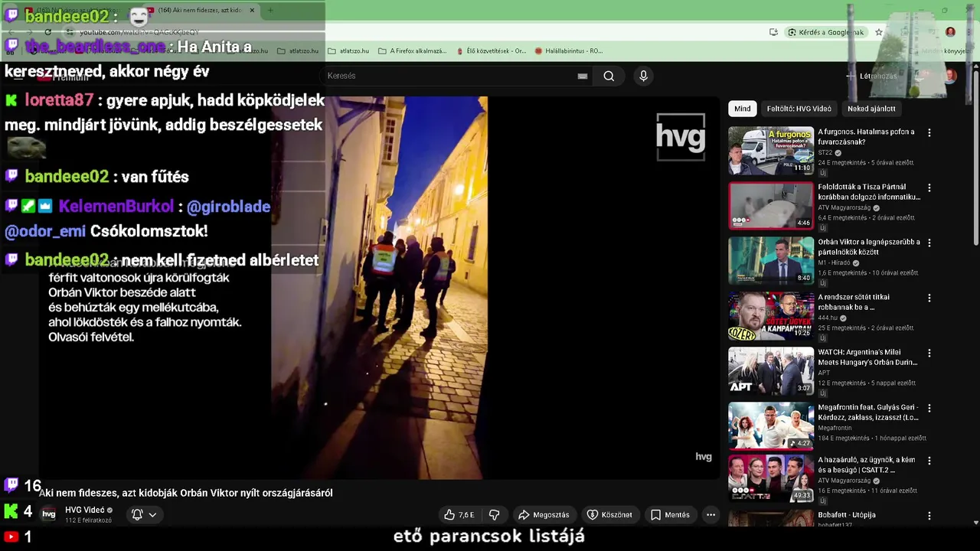Click the ATV Magyarország channel under Feloldották video
The image size is (980, 551).
pos(845,208)
